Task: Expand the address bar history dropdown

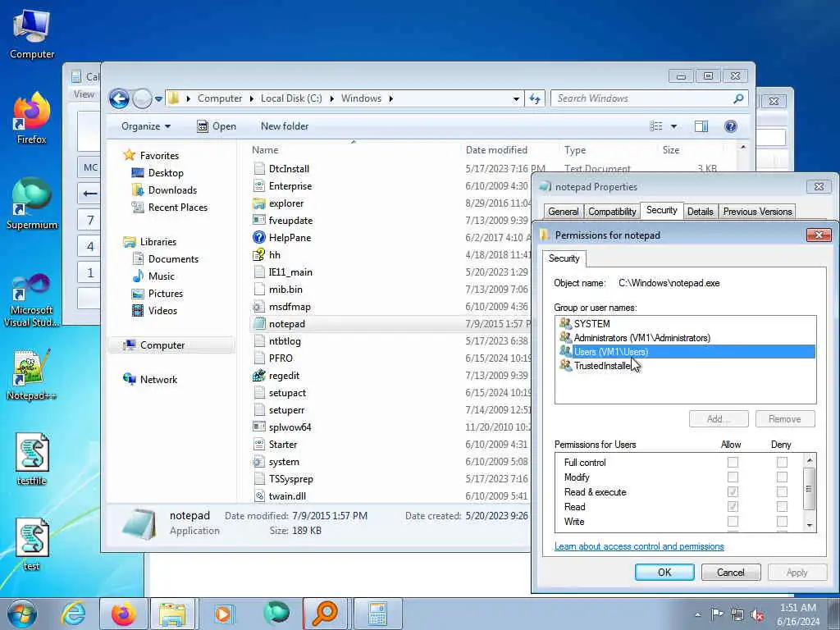Action: 516,98
